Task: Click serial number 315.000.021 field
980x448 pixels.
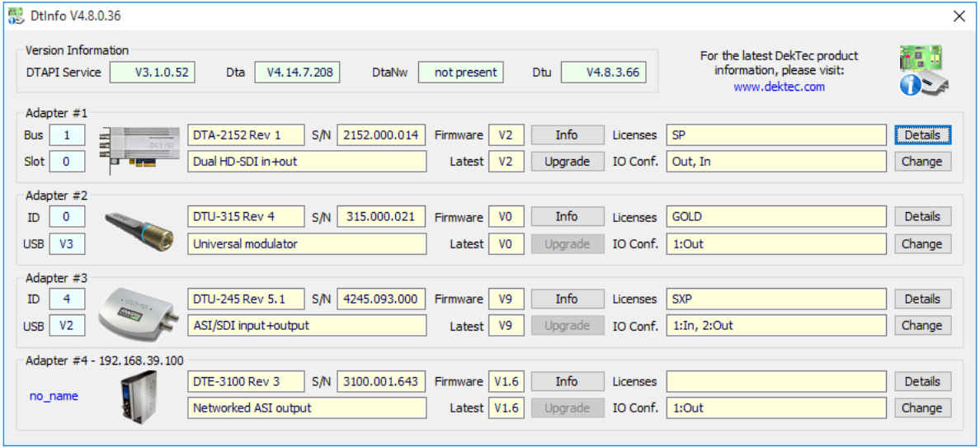Action: click(x=381, y=217)
